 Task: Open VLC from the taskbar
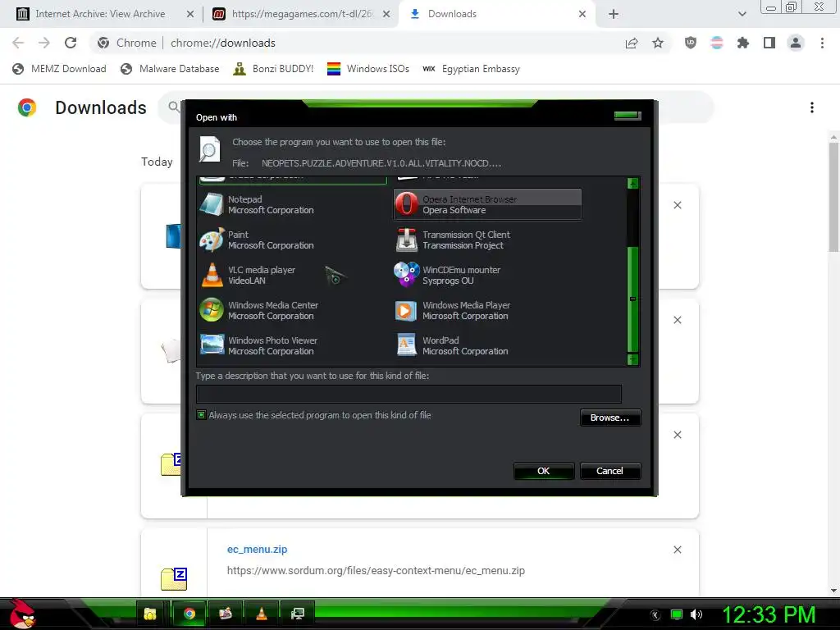pyautogui.click(x=262, y=614)
